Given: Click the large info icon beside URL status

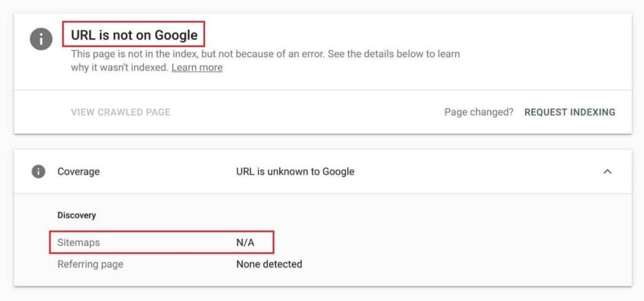Looking at the screenshot, I should click(41, 38).
